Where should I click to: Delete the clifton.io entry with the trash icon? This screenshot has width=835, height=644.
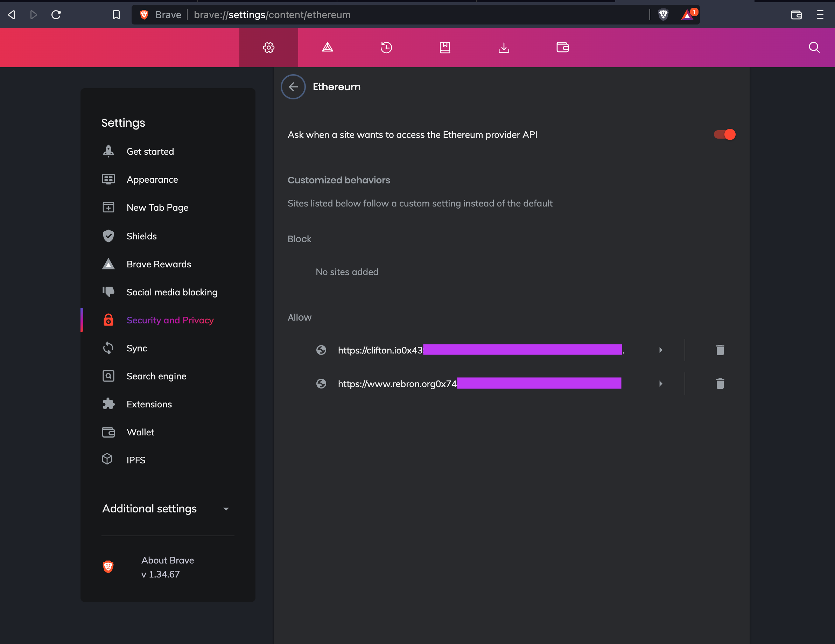click(720, 350)
